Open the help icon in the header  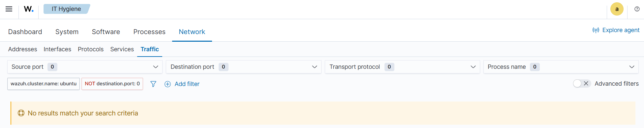tap(637, 9)
